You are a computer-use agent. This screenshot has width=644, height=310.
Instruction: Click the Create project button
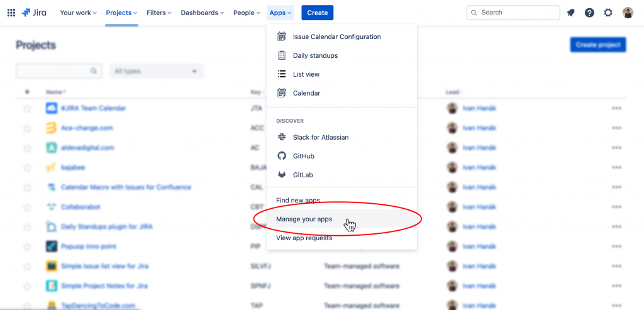pyautogui.click(x=598, y=45)
